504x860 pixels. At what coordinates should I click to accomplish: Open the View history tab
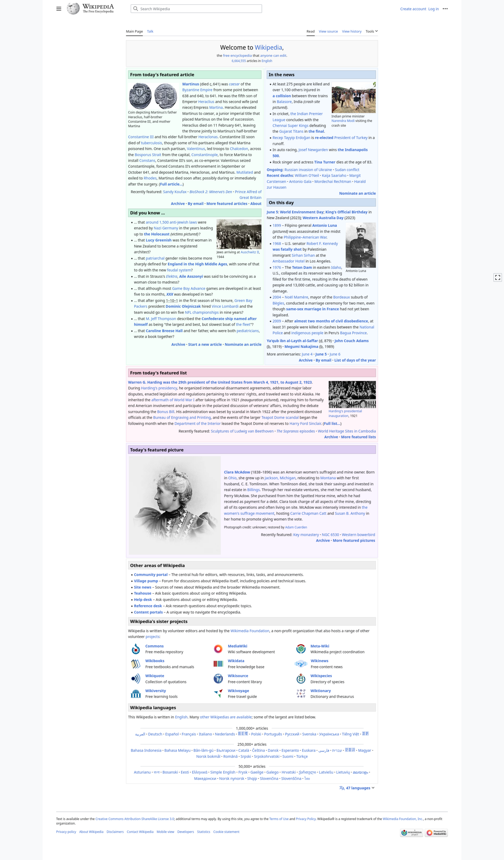(352, 31)
